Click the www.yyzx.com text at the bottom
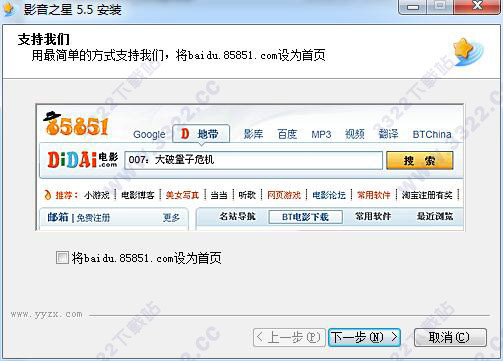The image size is (503, 361). [x=46, y=314]
